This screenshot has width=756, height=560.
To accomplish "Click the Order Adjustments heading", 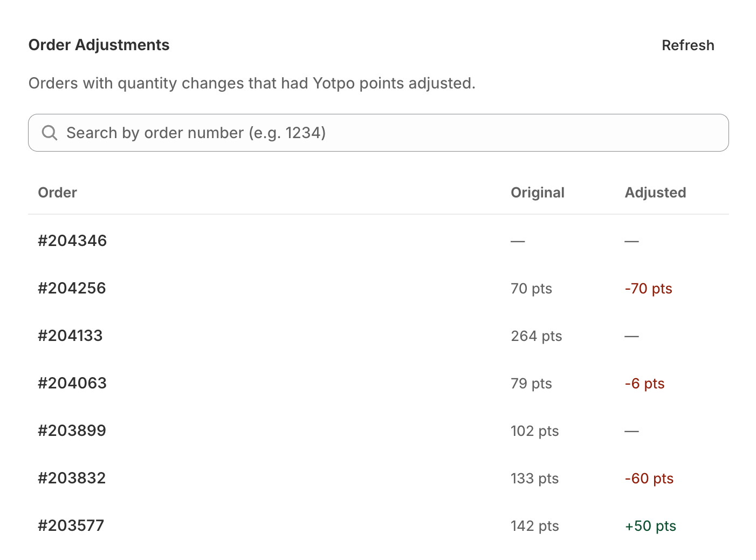I will click(x=99, y=45).
